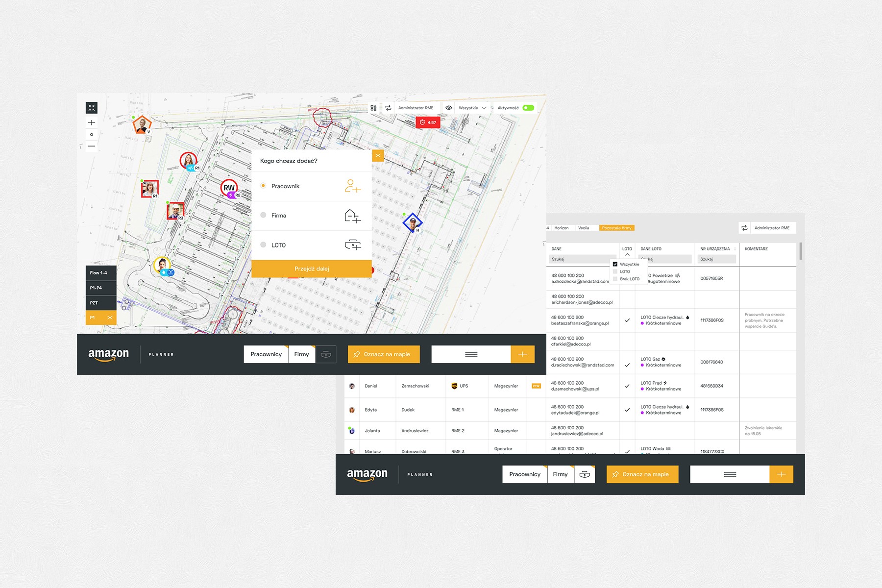Click the amazon logo in table window

pos(367,475)
